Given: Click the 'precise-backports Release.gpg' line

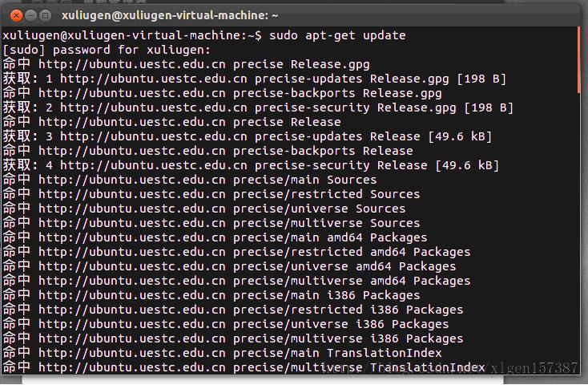Looking at the screenshot, I should (223, 93).
